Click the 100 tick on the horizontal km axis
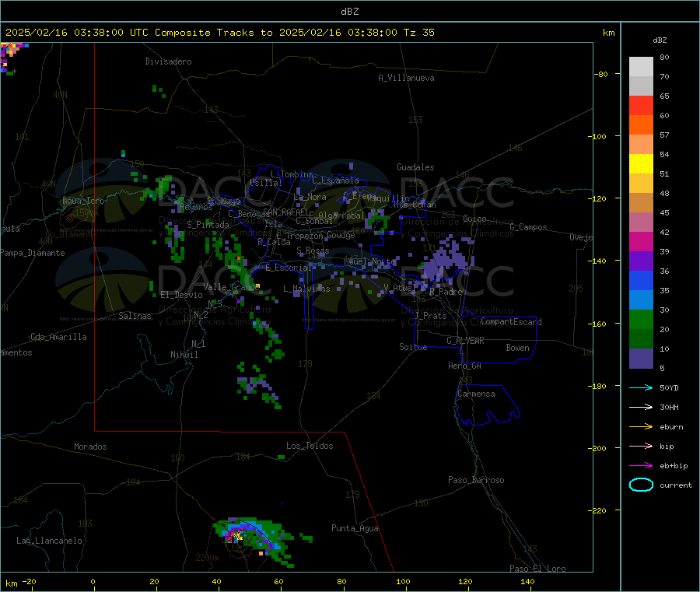 [403, 581]
